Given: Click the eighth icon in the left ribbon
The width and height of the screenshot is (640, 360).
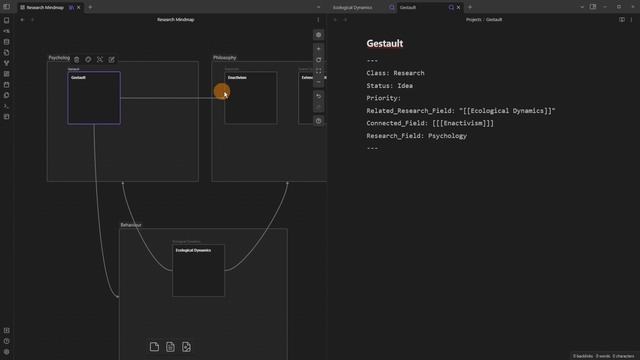Looking at the screenshot, I should 7,95.
